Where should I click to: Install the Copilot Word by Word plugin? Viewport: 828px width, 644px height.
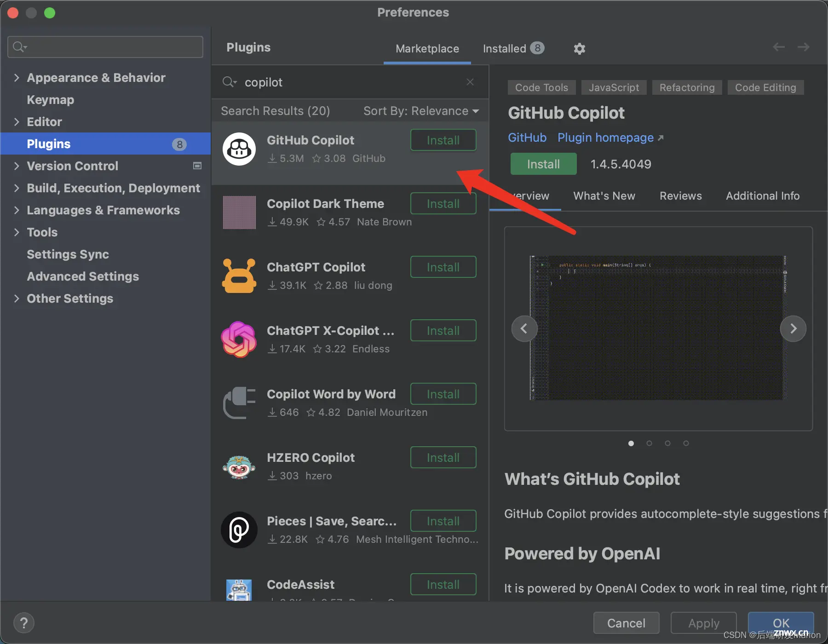pos(443,394)
